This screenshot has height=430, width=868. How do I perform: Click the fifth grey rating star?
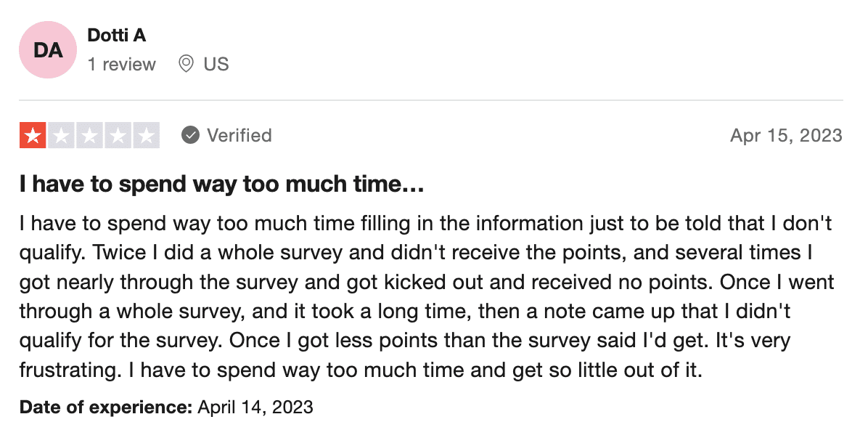(x=146, y=135)
